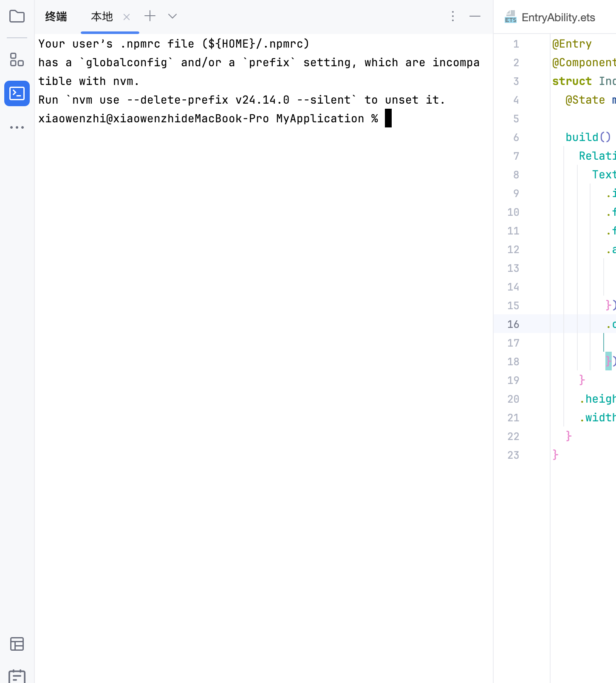The image size is (616, 683).
Task: Click 'Your user's .npmrc file' terminal line
Action: tap(174, 44)
